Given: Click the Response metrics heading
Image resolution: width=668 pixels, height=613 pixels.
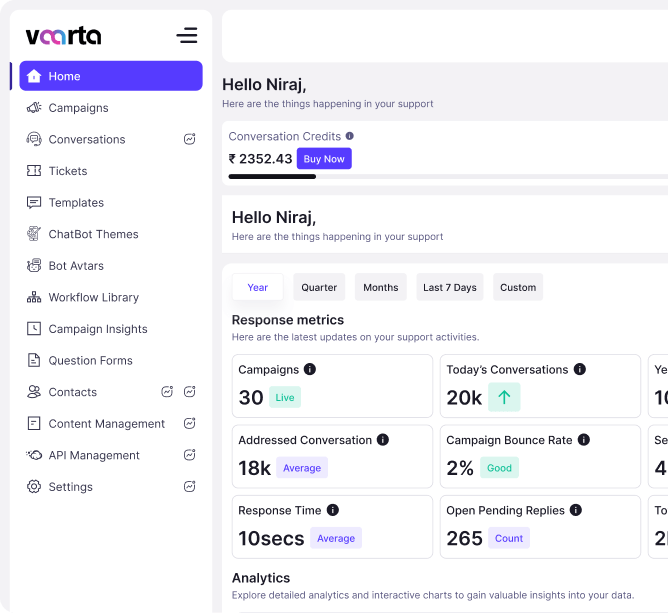Looking at the screenshot, I should (x=288, y=319).
